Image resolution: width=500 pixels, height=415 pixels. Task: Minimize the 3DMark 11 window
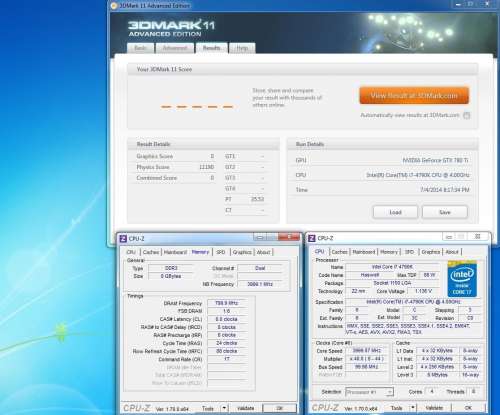(x=458, y=4)
